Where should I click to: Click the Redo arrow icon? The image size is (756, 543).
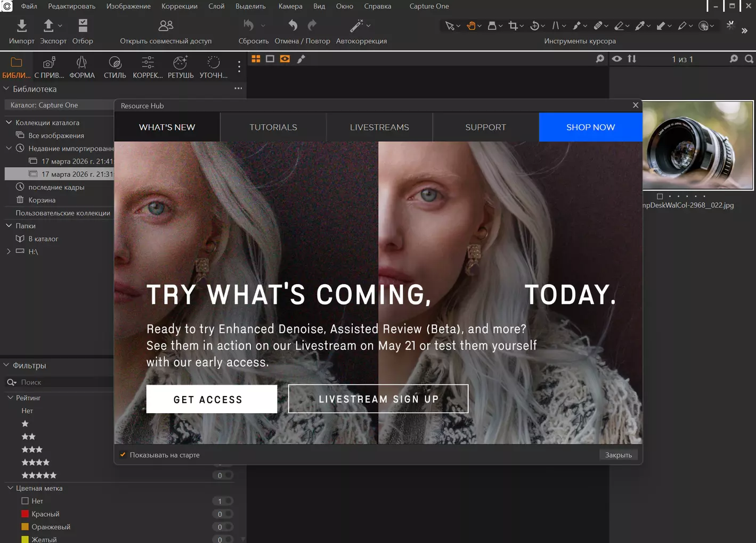[312, 25]
